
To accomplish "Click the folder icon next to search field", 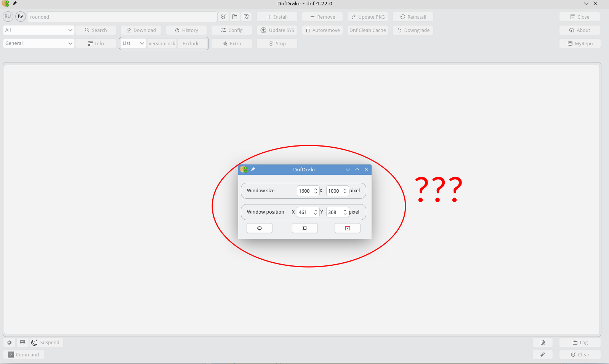I will 235,17.
